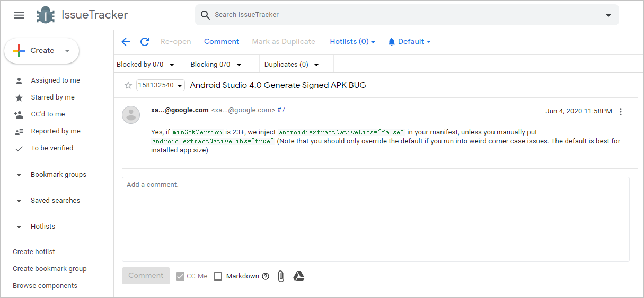Click Create bookmark group link
Screen dimensions: 644x298
coord(50,269)
